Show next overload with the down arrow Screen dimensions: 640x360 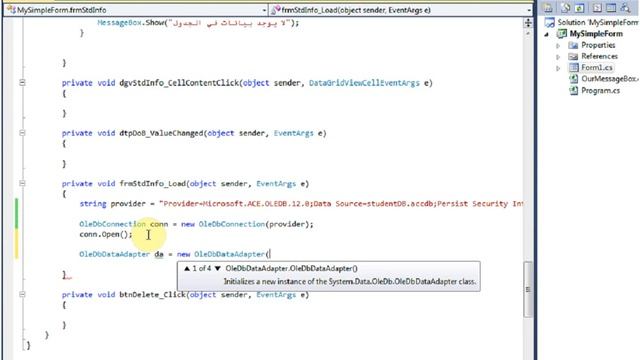(x=218, y=268)
